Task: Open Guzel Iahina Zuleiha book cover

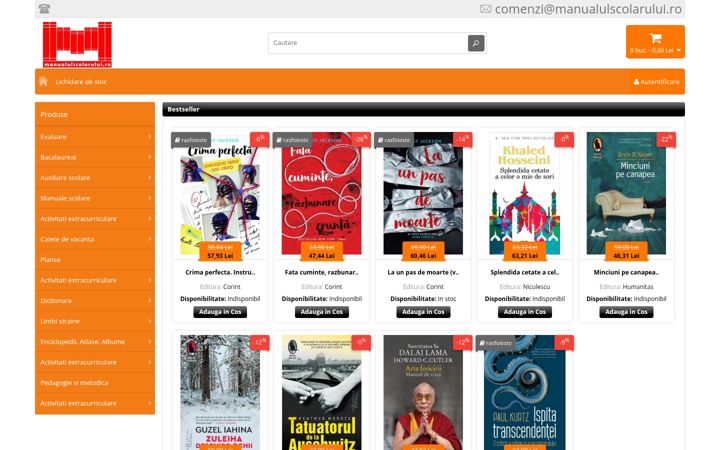Action: tap(220, 393)
